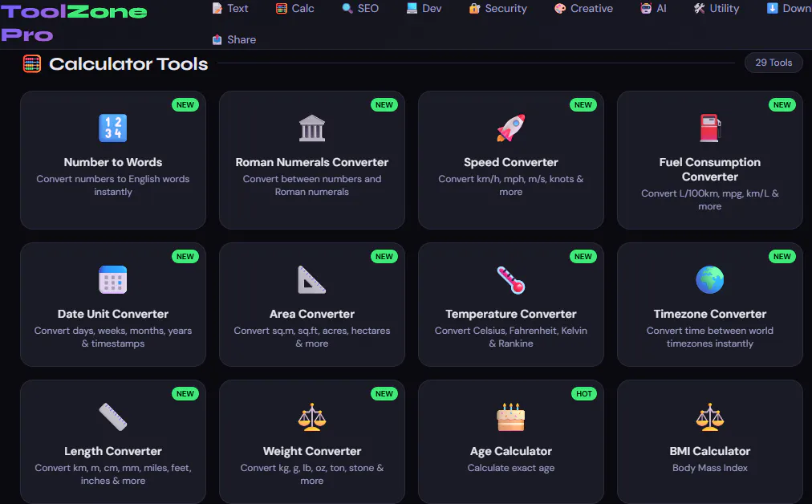Open the Date Unit Converter title
This screenshot has height=504, width=812.
pyautogui.click(x=113, y=314)
